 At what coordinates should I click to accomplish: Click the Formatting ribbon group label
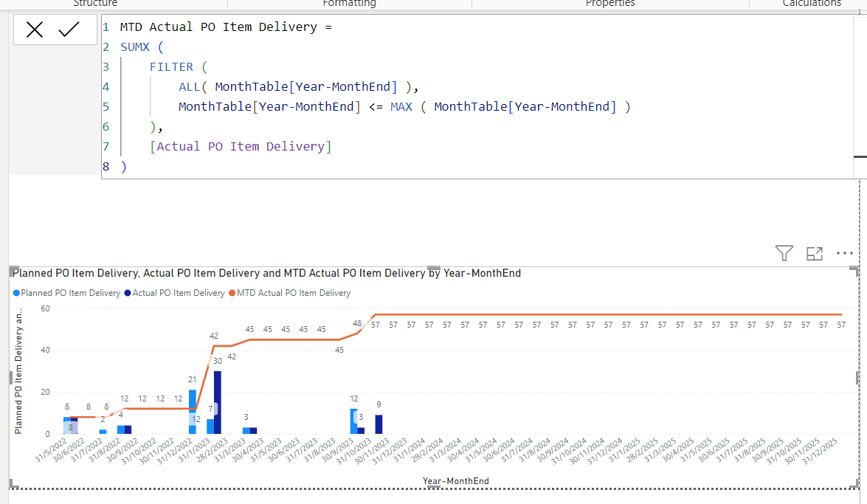350,3
